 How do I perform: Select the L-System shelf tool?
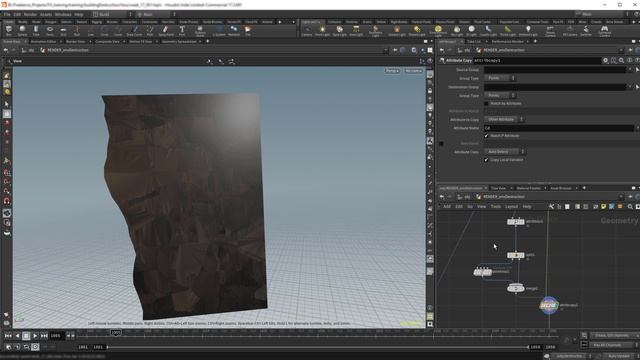(219, 31)
